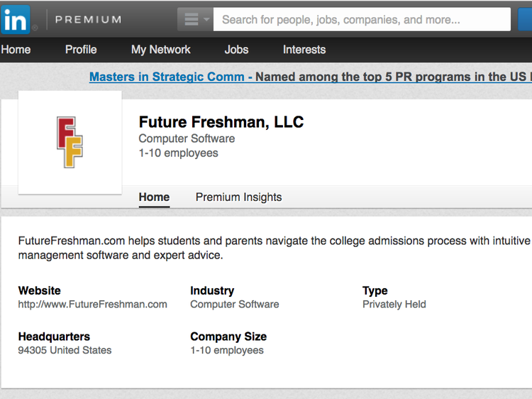532x399 pixels.
Task: Open the Jobs navigation item
Action: coord(236,50)
